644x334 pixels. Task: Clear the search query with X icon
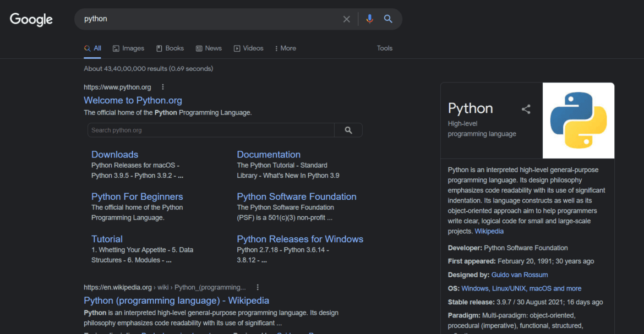tap(346, 19)
